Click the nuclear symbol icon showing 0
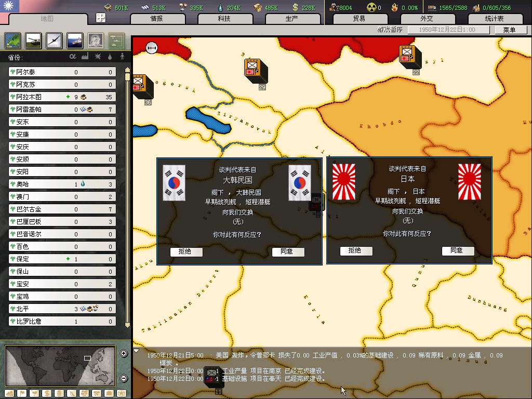The height and width of the screenshot is (399, 532). pyautogui.click(x=371, y=7)
